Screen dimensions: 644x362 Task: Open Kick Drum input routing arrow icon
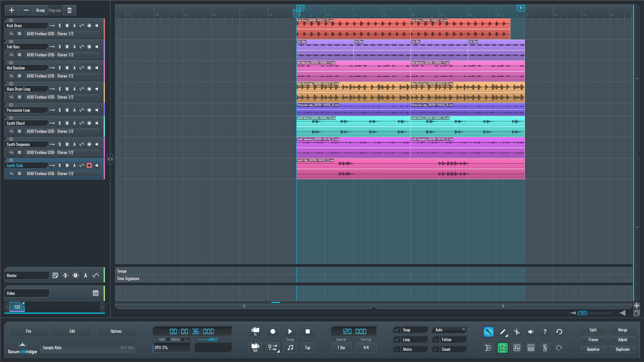tap(52, 25)
